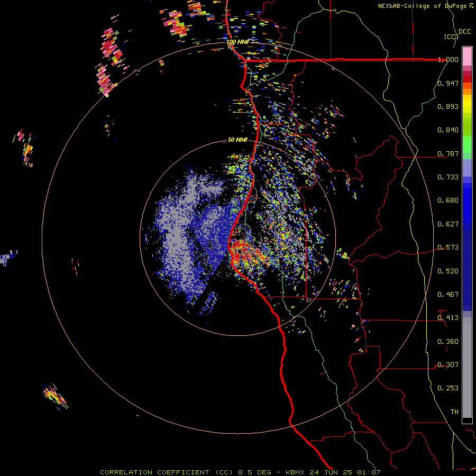Click the 100 NMI range ring label
Screen dimensions: 476x476
[237, 42]
